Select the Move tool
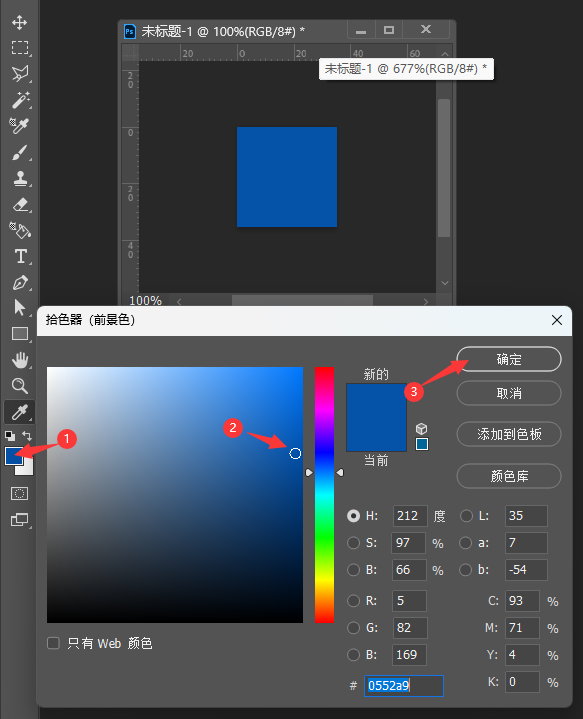This screenshot has width=583, height=719. pyautogui.click(x=19, y=22)
